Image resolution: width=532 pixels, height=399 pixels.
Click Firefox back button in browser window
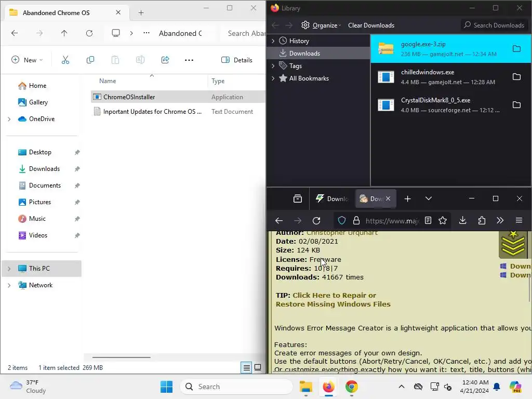coord(279,221)
